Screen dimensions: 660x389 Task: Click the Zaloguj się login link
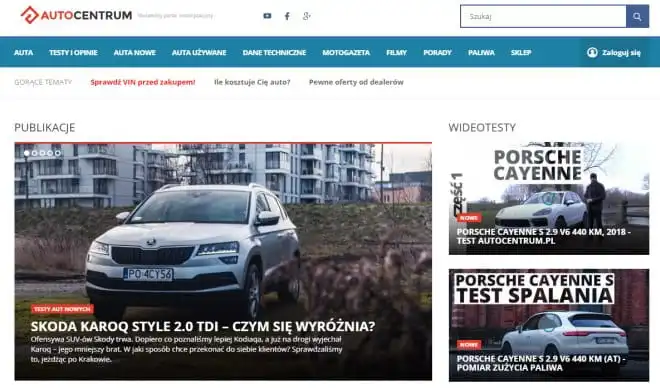[621, 53]
